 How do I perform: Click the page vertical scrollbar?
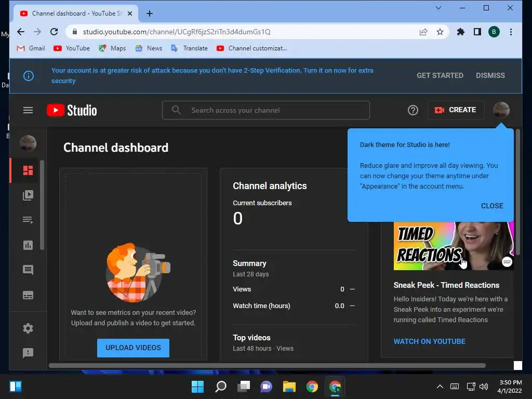pos(518,192)
